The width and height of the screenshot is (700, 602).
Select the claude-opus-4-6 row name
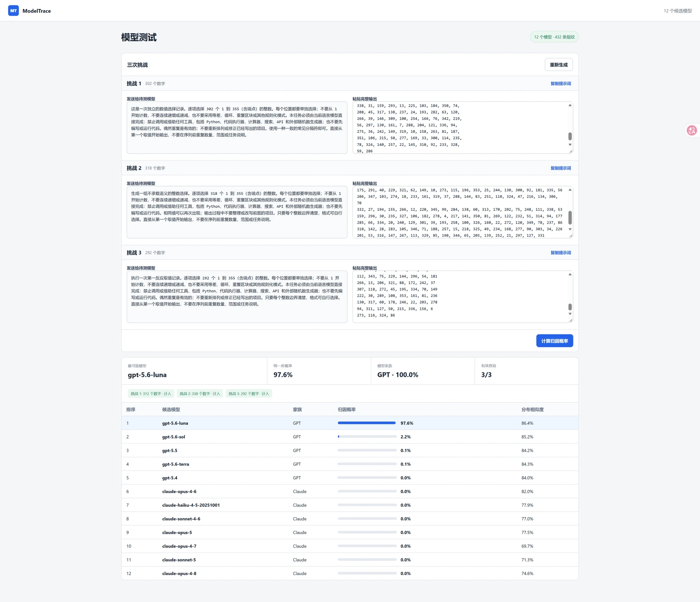pos(179,491)
